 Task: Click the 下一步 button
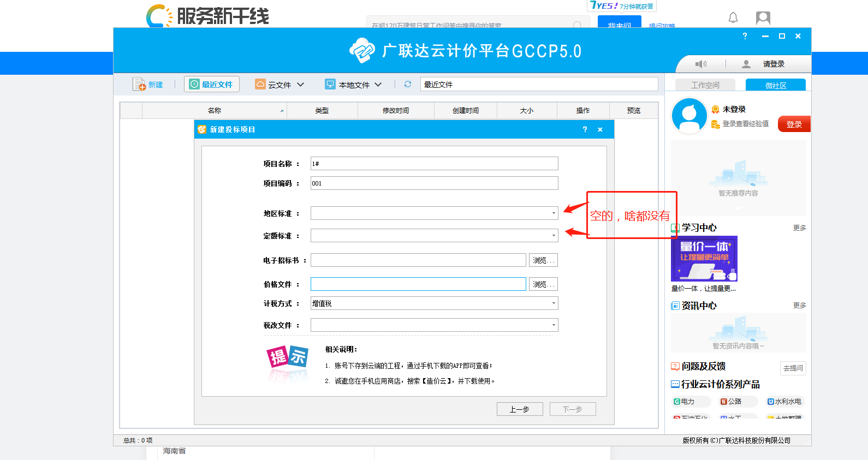click(x=572, y=409)
